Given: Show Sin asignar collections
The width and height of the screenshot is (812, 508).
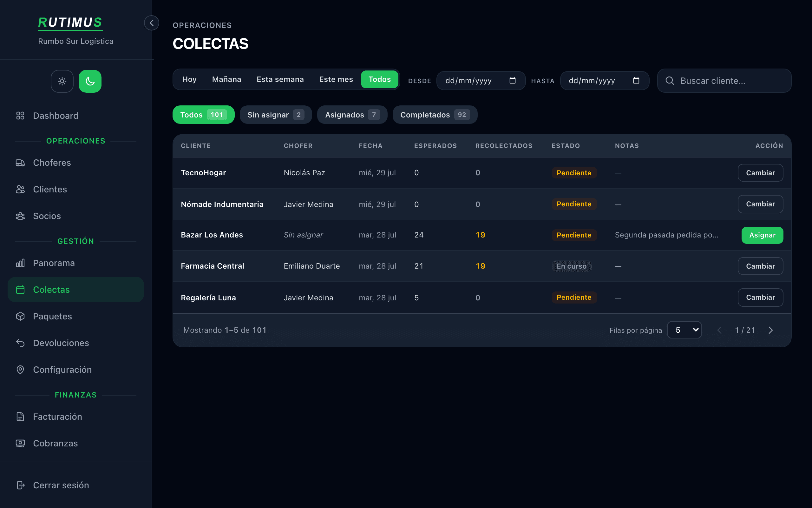Looking at the screenshot, I should 276,115.
